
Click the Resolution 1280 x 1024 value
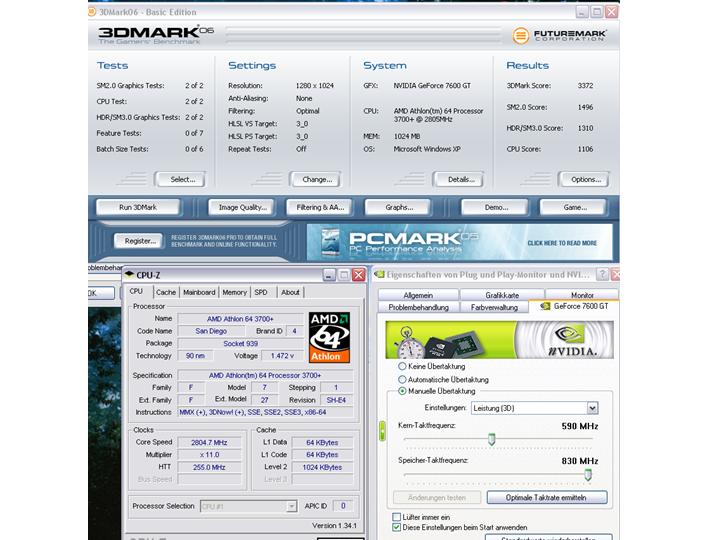[x=315, y=85]
